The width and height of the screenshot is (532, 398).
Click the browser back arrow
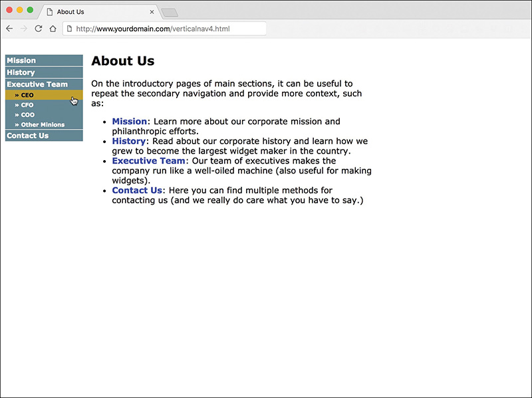coord(9,29)
